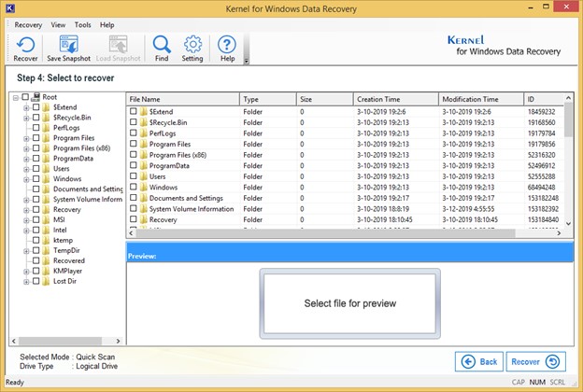The height and width of the screenshot is (392, 583).
Task: Click the $Extend folder icon in file list
Action: (x=144, y=111)
